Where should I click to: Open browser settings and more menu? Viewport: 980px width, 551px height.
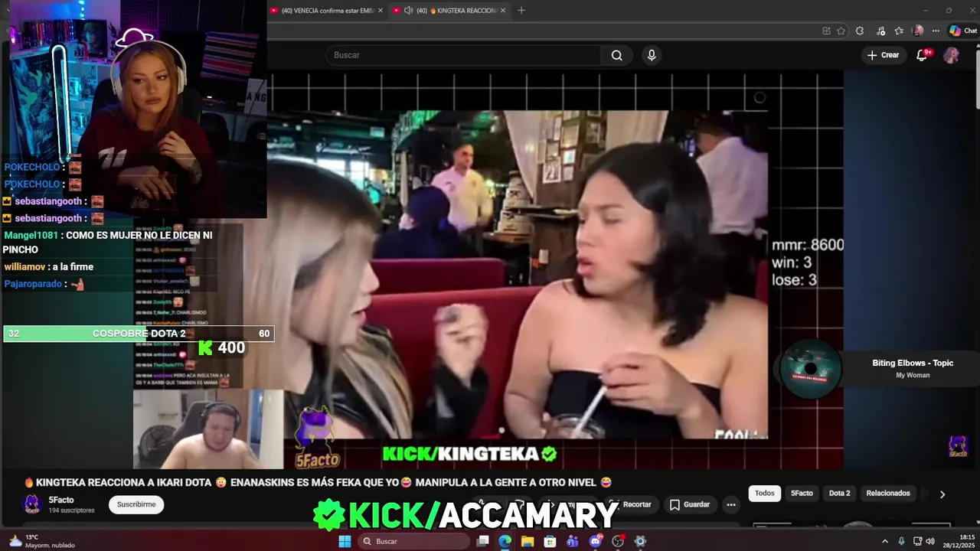936,31
